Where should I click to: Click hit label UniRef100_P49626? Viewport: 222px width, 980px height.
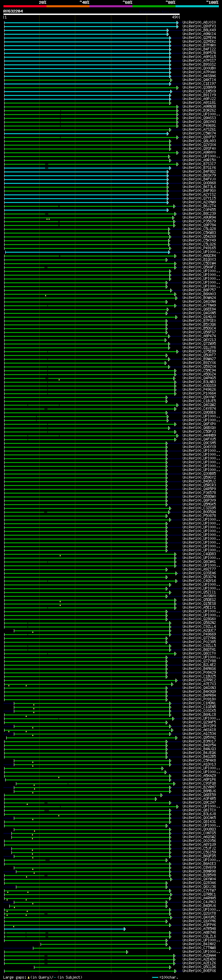[199, 390]
